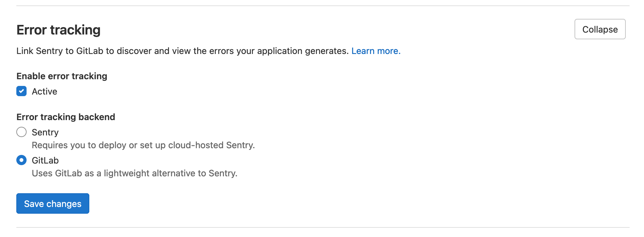Click the "Sentry" backend option label

click(45, 132)
